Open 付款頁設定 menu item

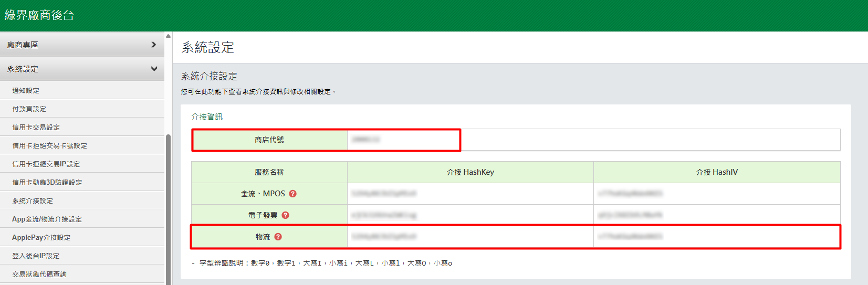click(29, 109)
